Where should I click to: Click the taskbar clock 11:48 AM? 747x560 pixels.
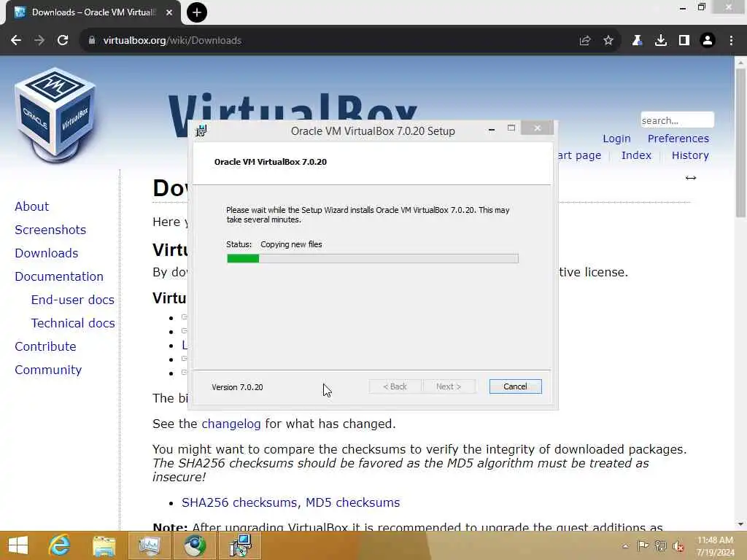point(715,546)
